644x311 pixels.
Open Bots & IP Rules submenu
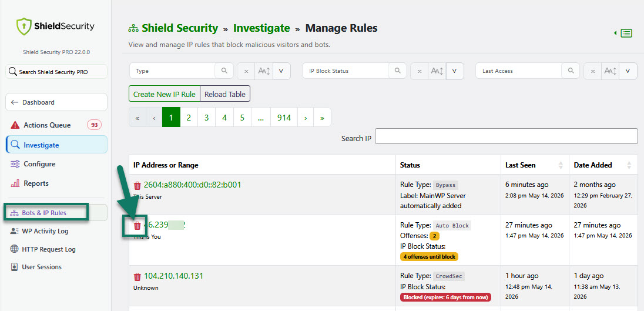coord(56,213)
